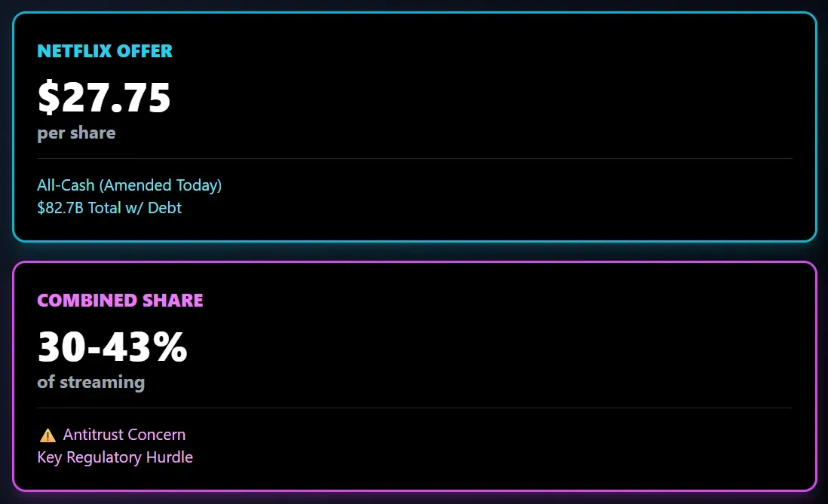Click the "of streaming" label
The height and width of the screenshot is (504, 828).
click(90, 382)
